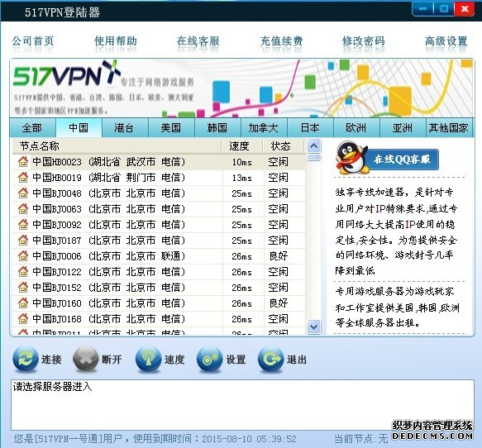Viewport: 482px width, 448px height.
Task: Switch to the 美国 (USA) tab
Action: coord(171,127)
